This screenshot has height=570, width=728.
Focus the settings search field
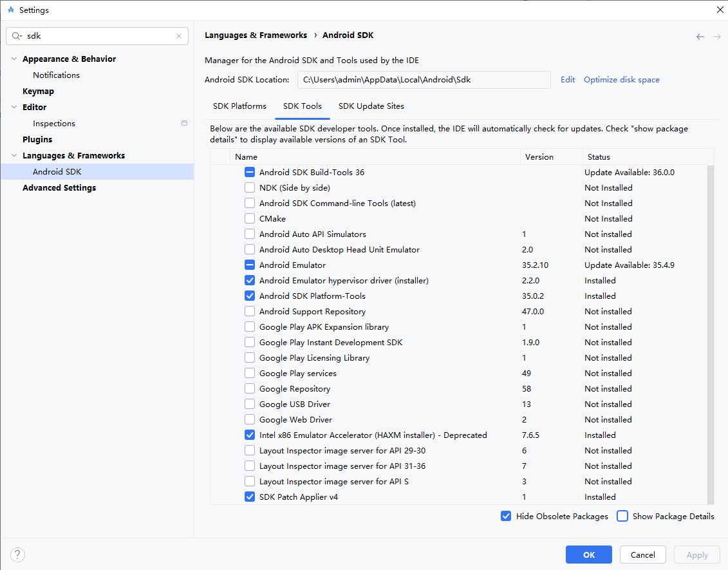pos(97,36)
